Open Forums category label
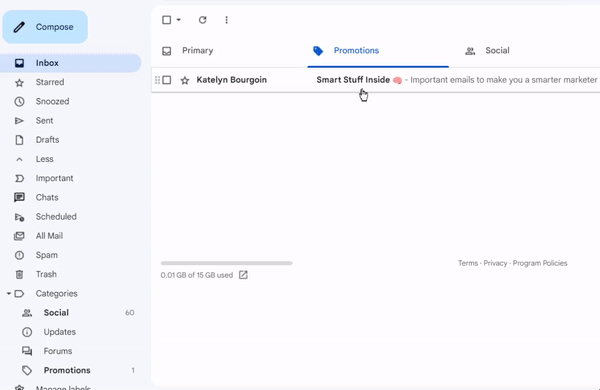The image size is (600, 390). coord(58,351)
